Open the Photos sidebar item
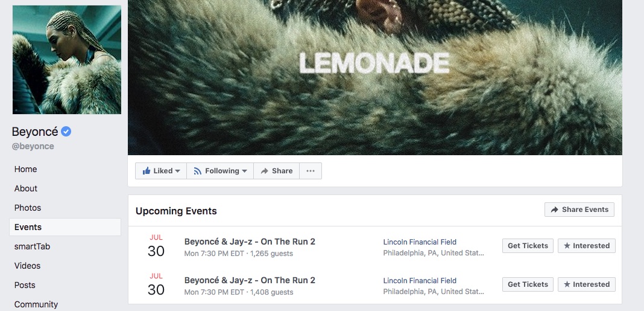The width and height of the screenshot is (644, 311). tap(28, 208)
